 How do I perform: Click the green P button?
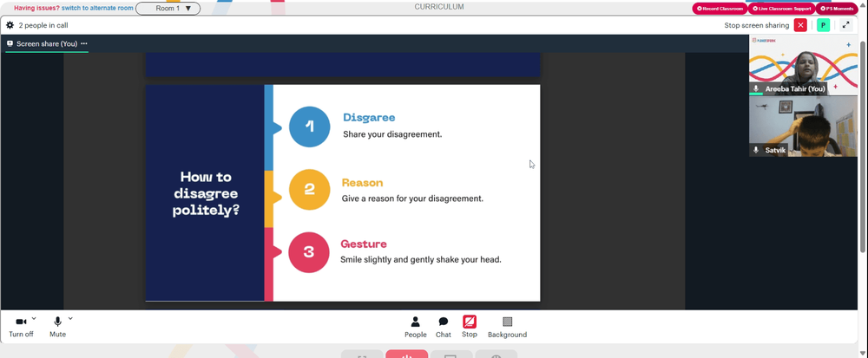pos(823,25)
